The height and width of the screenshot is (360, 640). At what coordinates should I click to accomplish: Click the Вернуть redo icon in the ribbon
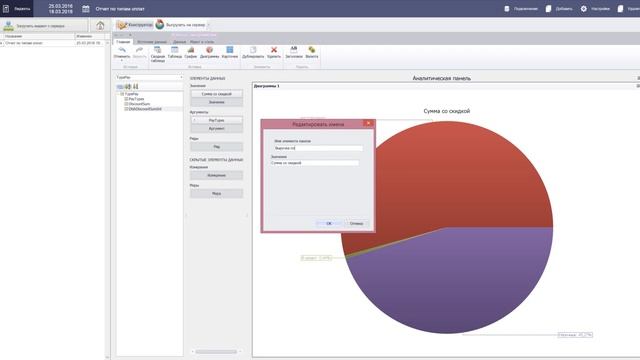(139, 50)
